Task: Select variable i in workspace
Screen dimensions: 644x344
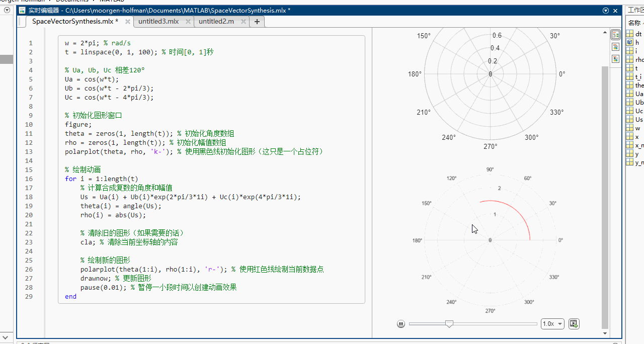Action: 635,51
